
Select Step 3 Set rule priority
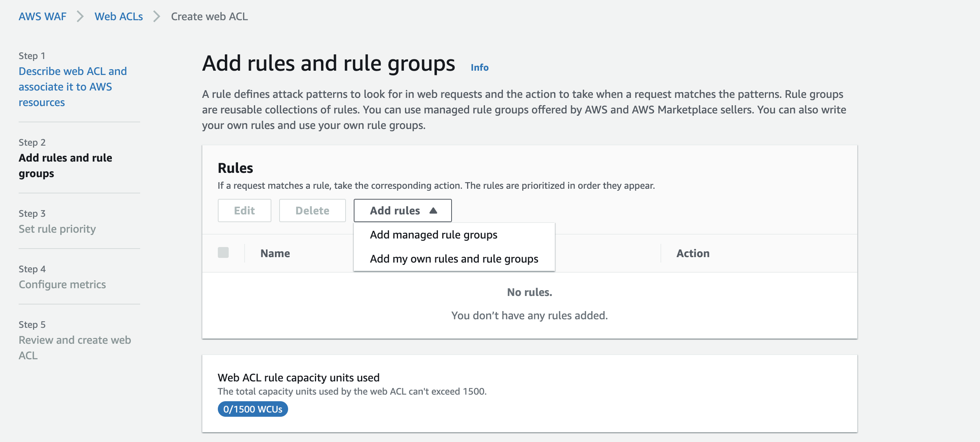tap(57, 229)
